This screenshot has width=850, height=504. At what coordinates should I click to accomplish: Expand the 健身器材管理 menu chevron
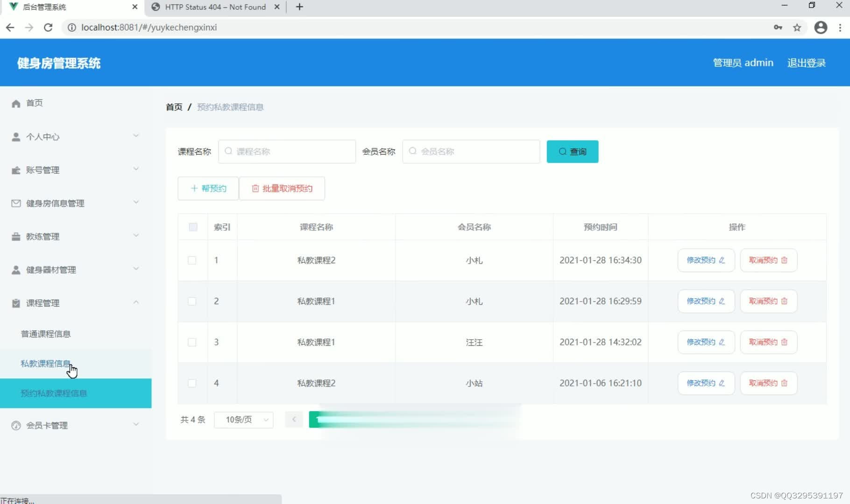click(136, 268)
